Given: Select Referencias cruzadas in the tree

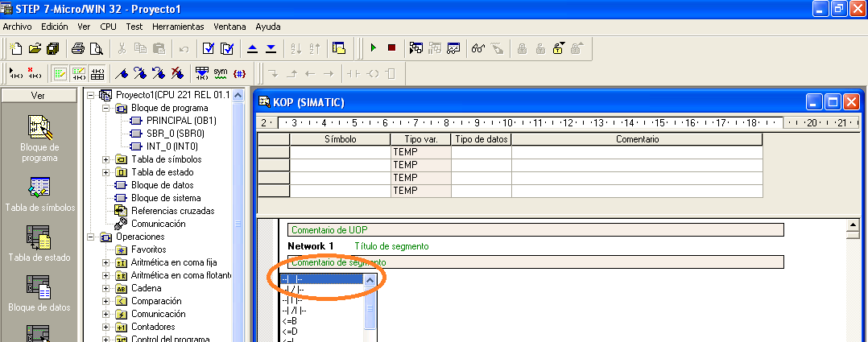Looking at the screenshot, I should pos(172,211).
